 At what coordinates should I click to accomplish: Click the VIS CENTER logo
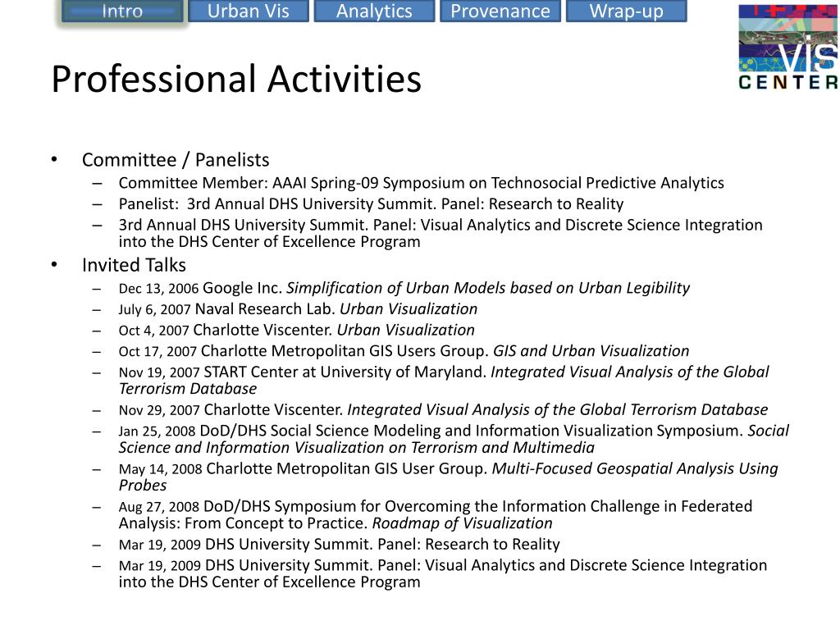[x=788, y=47]
